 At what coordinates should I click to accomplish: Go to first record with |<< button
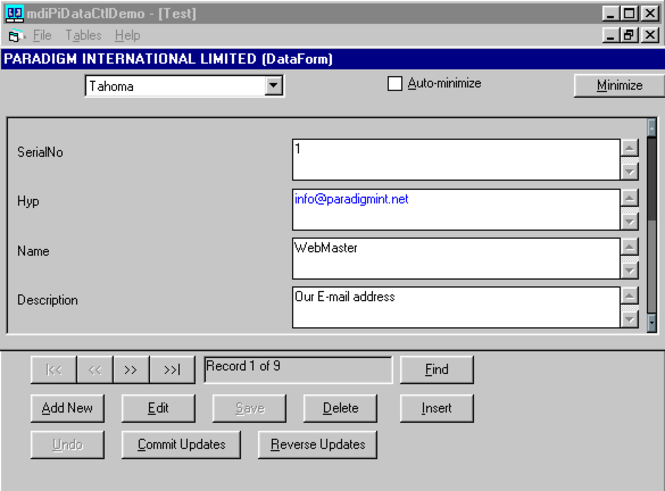click(x=53, y=370)
